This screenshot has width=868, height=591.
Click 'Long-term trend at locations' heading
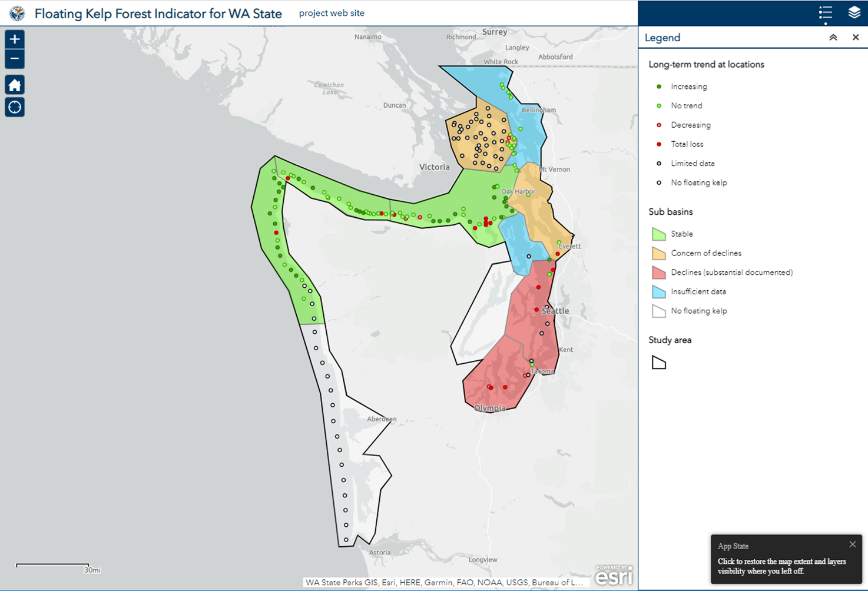point(706,64)
